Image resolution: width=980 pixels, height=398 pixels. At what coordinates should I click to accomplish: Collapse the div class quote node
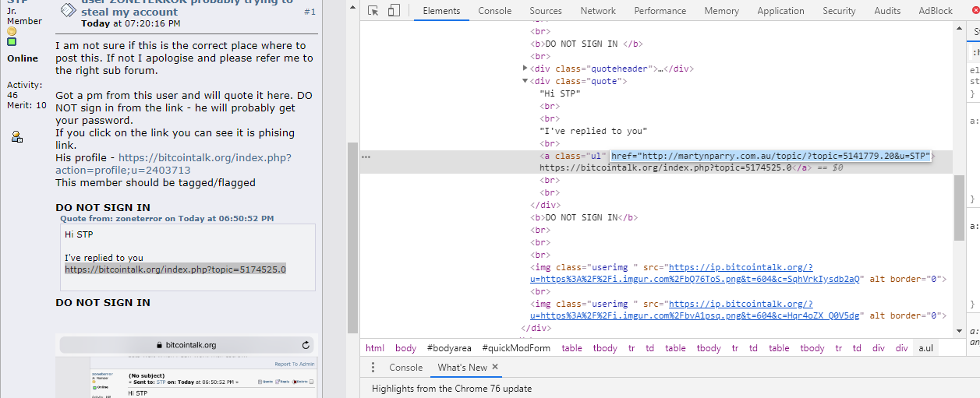point(525,81)
